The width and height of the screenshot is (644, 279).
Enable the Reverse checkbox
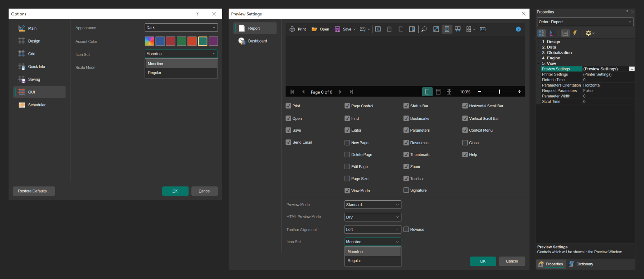tap(406, 229)
